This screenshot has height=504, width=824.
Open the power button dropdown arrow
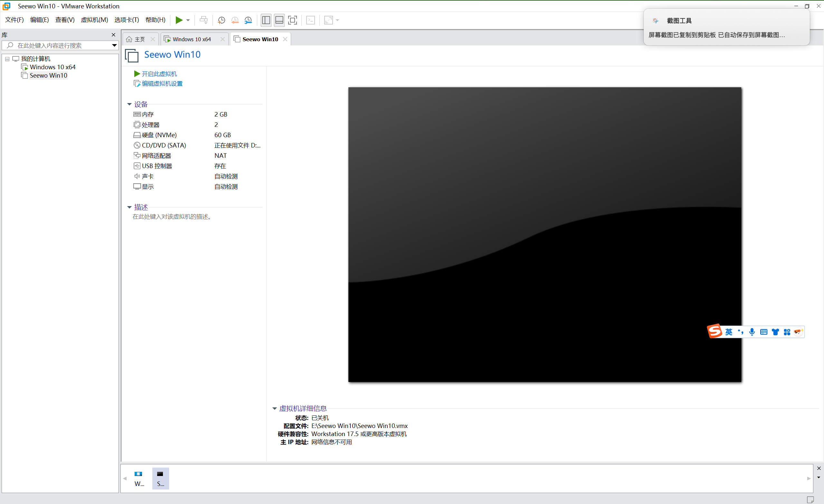click(x=188, y=20)
